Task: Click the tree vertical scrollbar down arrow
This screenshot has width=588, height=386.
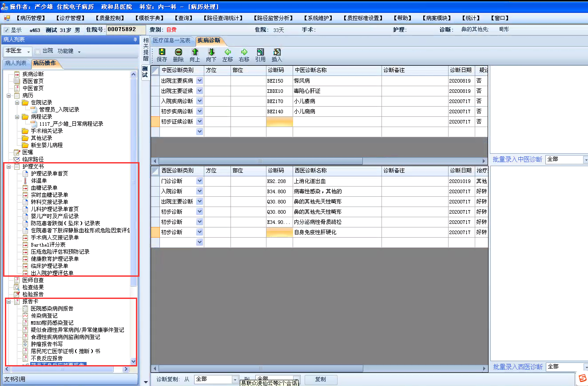Action: [x=134, y=362]
